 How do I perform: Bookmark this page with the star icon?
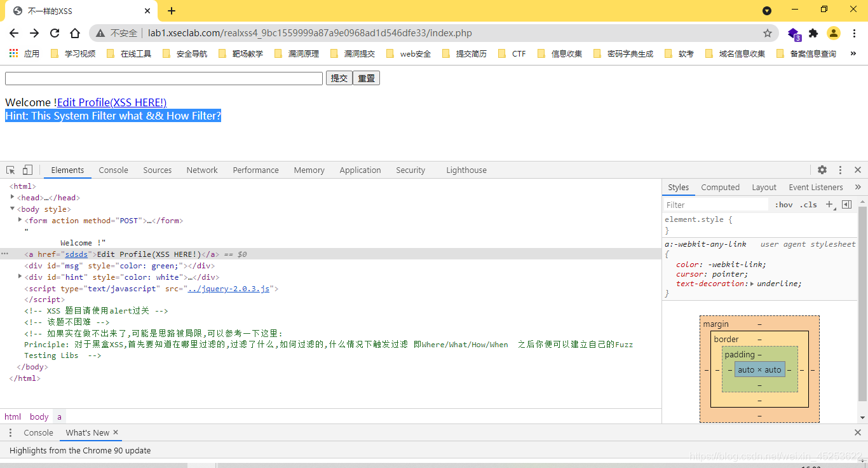click(x=768, y=33)
